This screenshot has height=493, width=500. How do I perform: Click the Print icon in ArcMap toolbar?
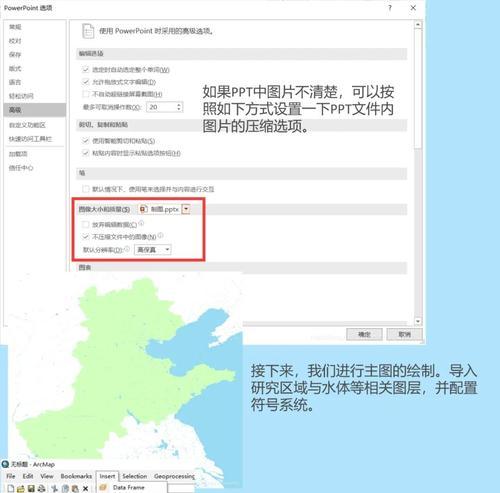coord(41,488)
